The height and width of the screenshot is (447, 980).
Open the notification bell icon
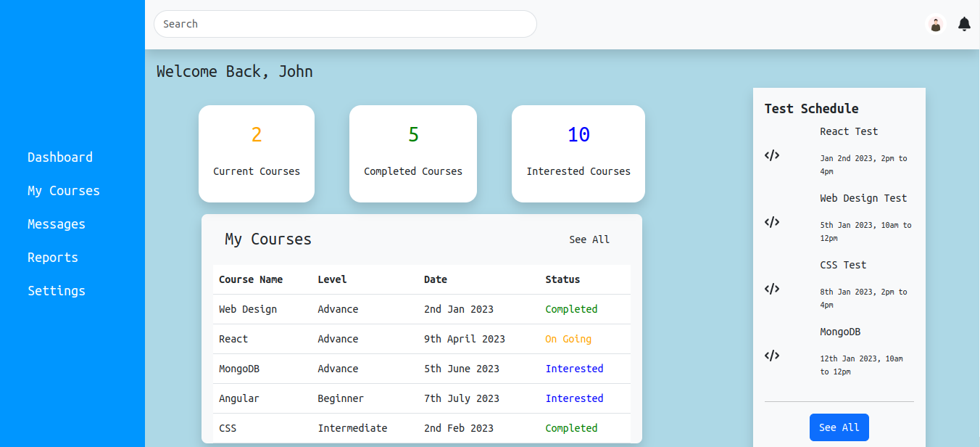(964, 24)
